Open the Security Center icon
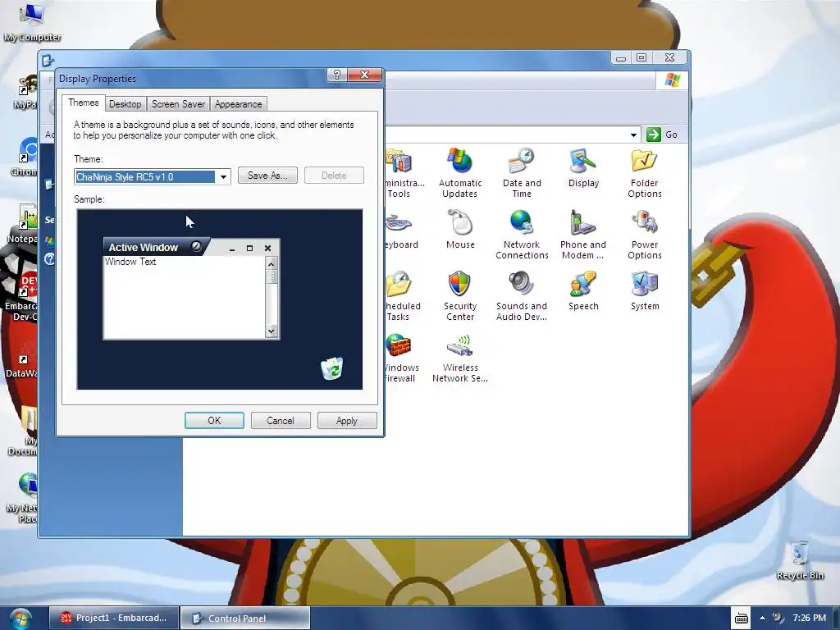Image resolution: width=840 pixels, height=630 pixels. pyautogui.click(x=459, y=295)
